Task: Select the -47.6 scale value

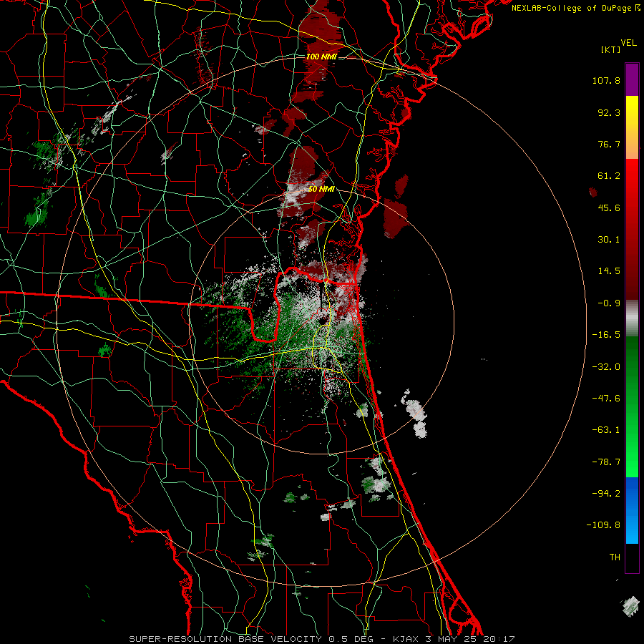Action: tap(606, 399)
